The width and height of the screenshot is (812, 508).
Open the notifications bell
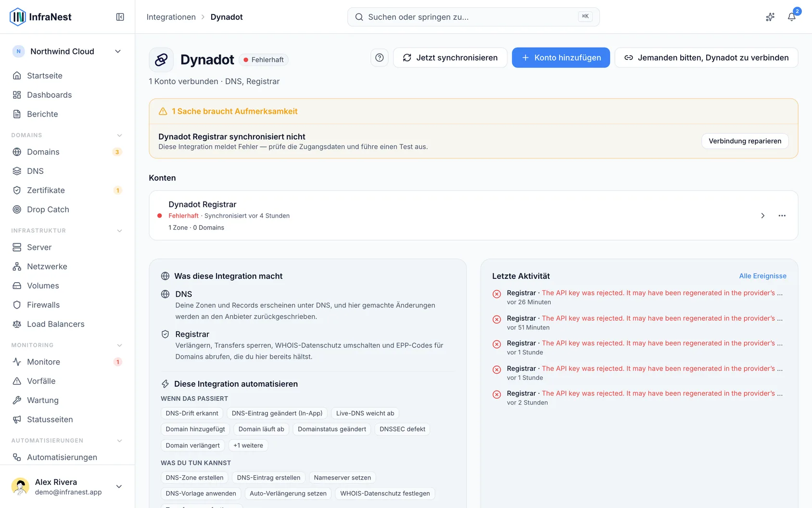(791, 17)
